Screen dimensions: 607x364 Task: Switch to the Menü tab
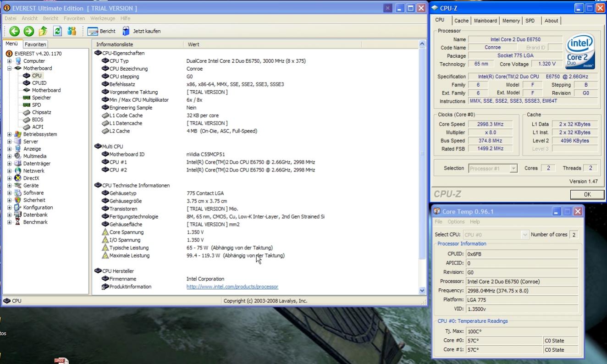click(12, 44)
